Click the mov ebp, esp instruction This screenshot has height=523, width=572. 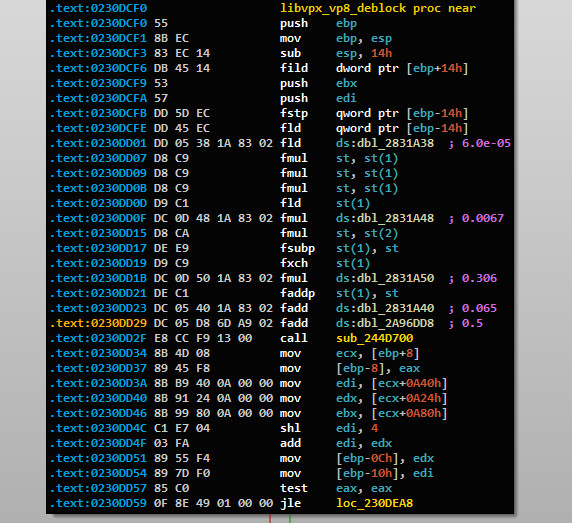pyautogui.click(x=336, y=38)
